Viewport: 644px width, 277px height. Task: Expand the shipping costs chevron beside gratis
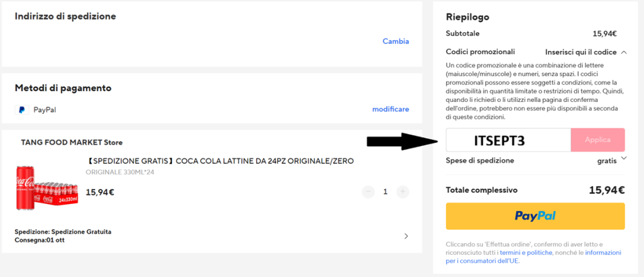[623, 158]
